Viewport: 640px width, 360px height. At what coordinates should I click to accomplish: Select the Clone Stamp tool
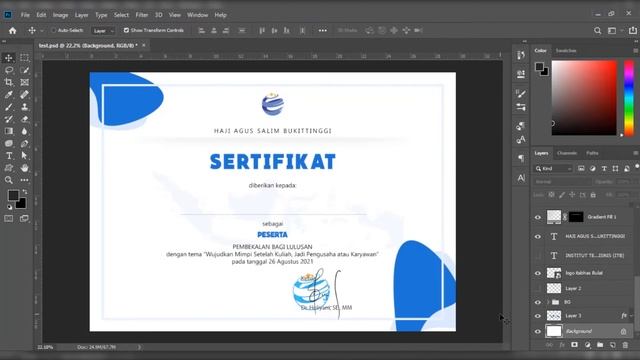point(24,107)
